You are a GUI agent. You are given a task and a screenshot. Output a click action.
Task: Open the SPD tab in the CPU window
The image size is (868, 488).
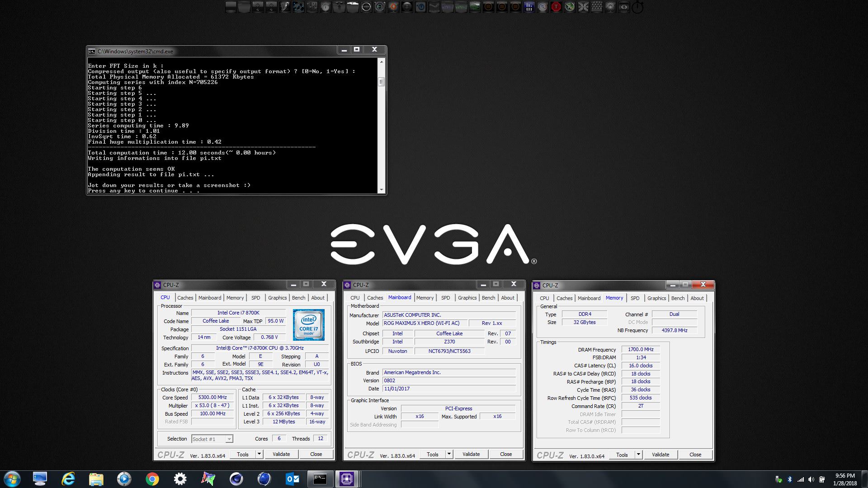point(256,298)
